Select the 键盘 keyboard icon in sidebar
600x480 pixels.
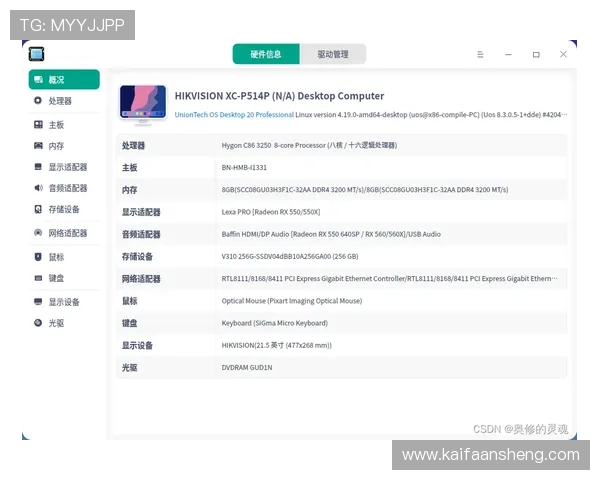click(38, 278)
